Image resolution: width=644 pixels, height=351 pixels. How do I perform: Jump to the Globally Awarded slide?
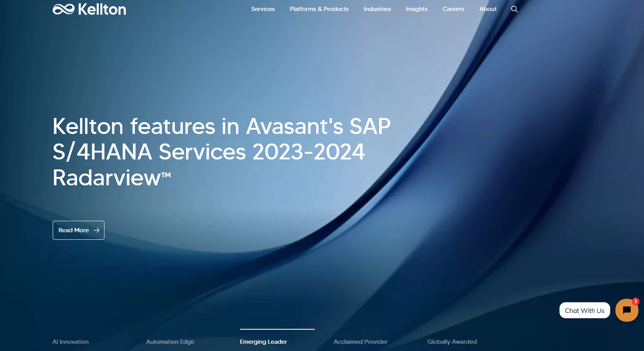[x=452, y=342]
